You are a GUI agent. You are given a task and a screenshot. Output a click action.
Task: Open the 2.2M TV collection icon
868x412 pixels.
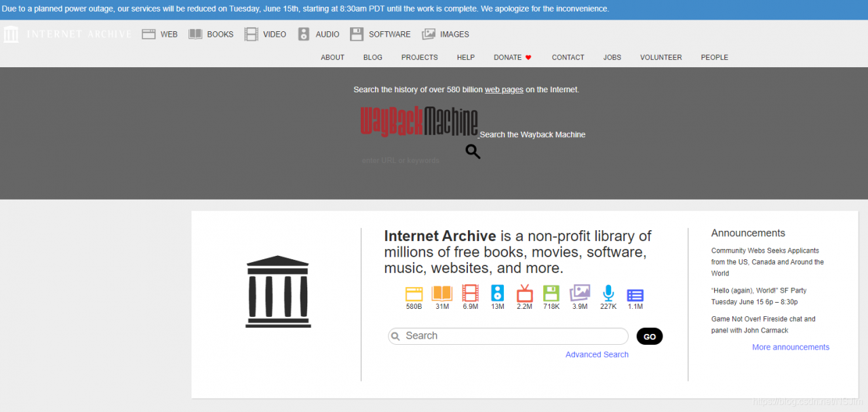click(524, 293)
